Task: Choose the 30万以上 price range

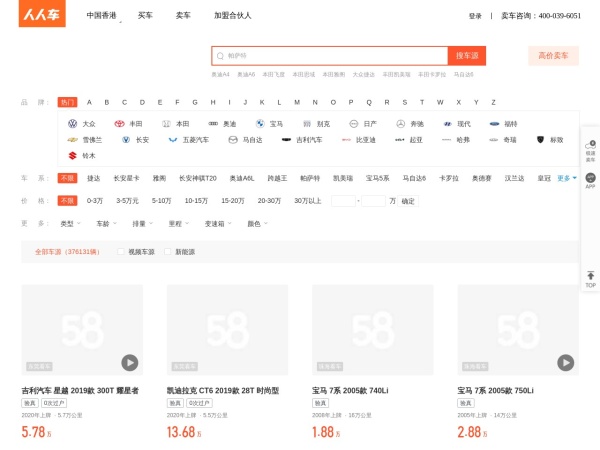Action: click(308, 201)
